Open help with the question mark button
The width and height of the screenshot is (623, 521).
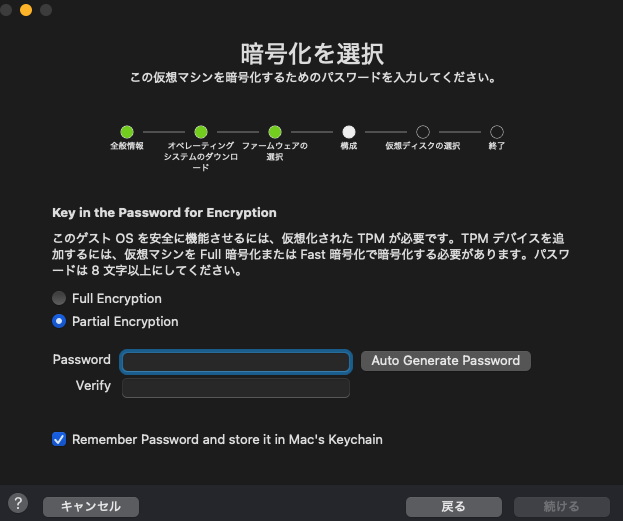pos(18,503)
